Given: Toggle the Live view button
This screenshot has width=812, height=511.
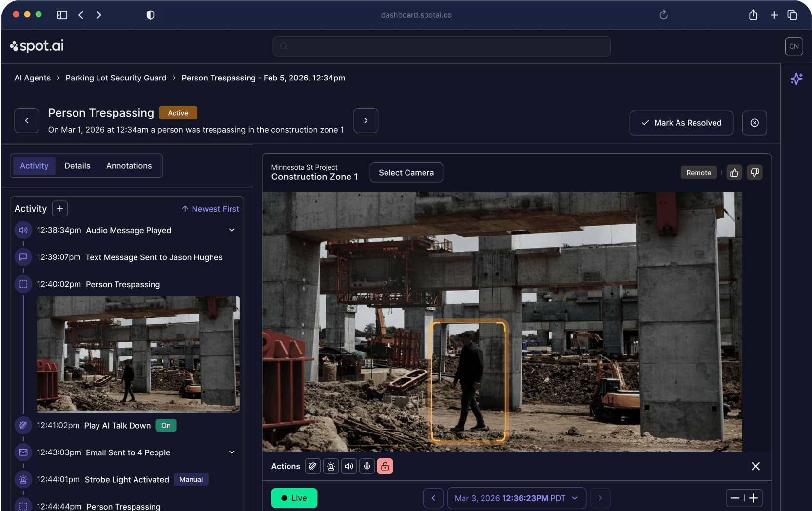Looking at the screenshot, I should coord(294,498).
